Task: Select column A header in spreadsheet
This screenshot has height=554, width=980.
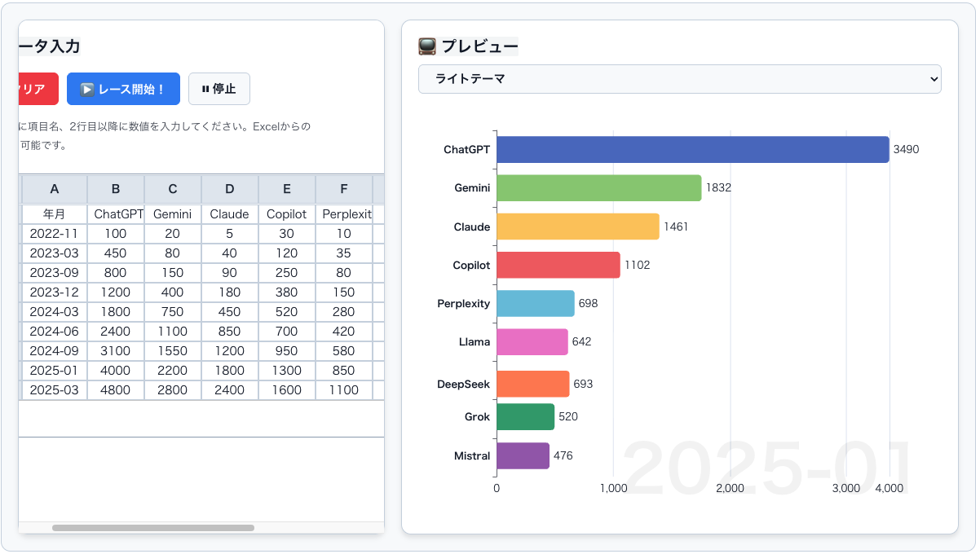Action: (55, 189)
